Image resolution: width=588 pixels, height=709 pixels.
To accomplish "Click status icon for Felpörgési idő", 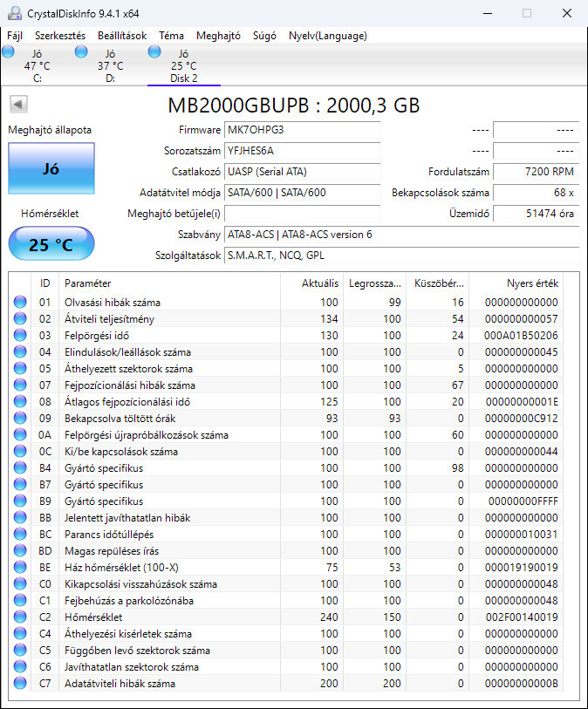I will tap(20, 335).
